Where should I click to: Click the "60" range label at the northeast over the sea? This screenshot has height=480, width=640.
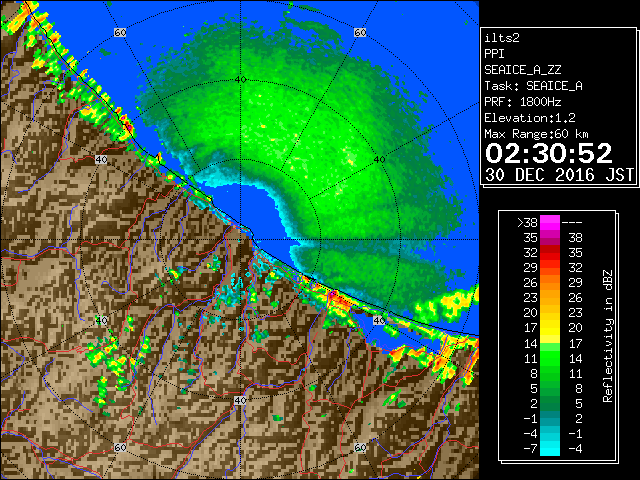point(360,32)
